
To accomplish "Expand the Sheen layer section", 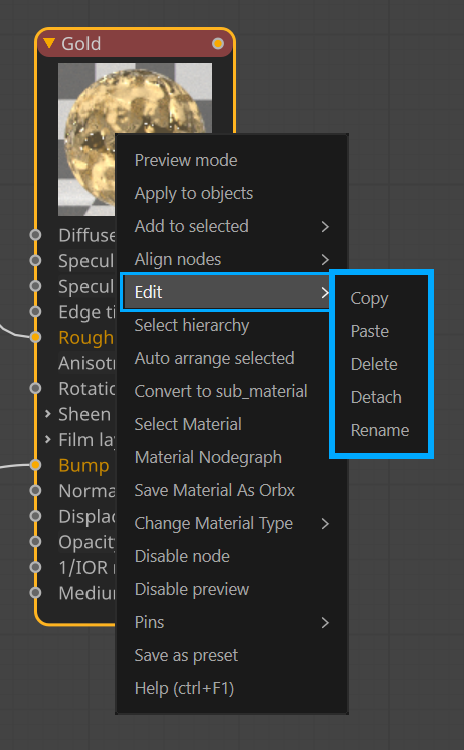I will point(47,414).
